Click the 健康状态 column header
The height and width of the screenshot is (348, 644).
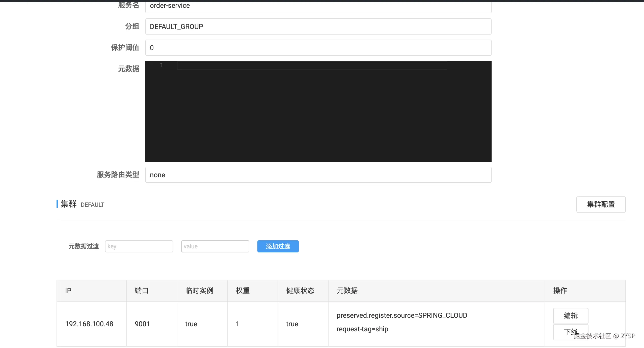300,291
